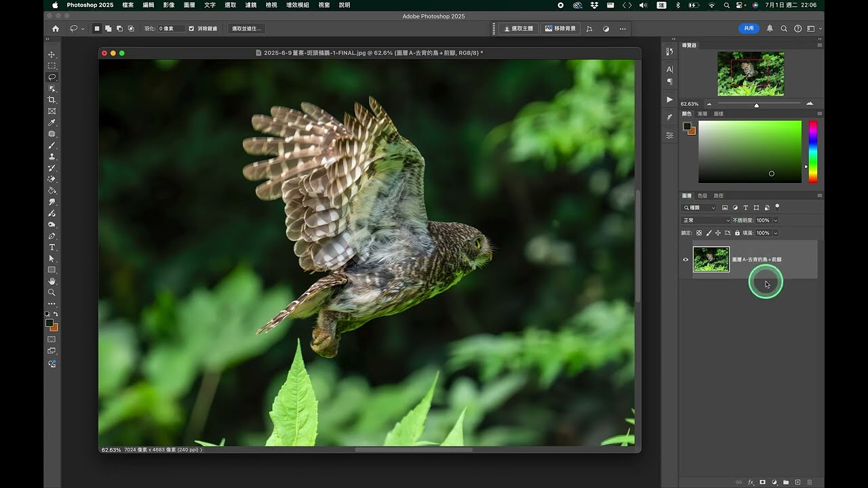Select the Eyedropper tool
This screenshot has height=488, width=868.
(52, 123)
